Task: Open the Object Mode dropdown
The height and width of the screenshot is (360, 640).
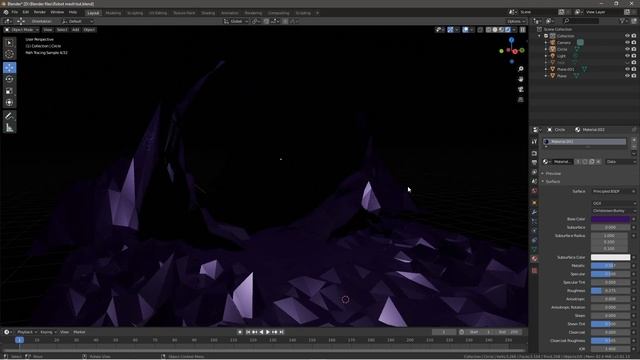Action: (22, 30)
